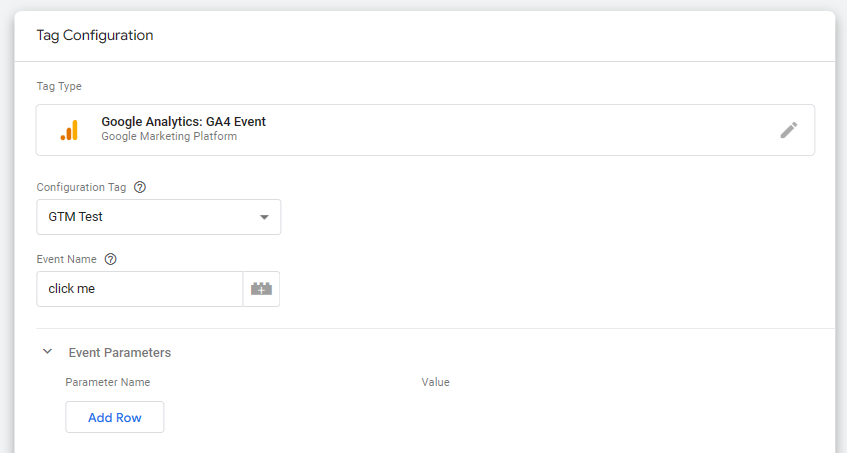Select the "Google Analytics: GA4 Event" title
Viewport: 847px width, 453px height.
pyautogui.click(x=183, y=122)
